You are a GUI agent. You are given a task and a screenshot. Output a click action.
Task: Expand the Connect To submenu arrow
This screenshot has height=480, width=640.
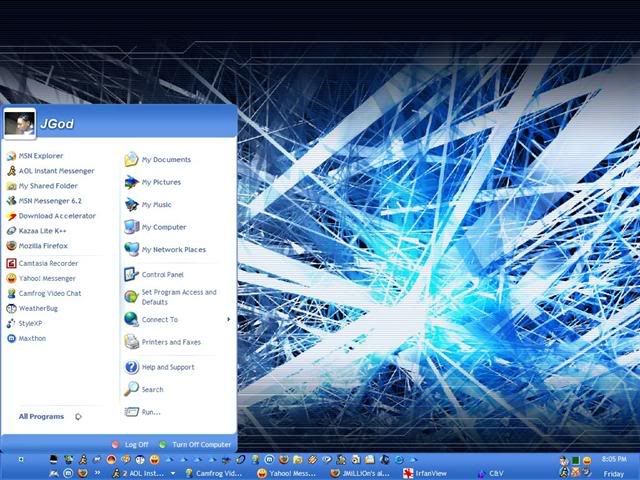coord(229,319)
